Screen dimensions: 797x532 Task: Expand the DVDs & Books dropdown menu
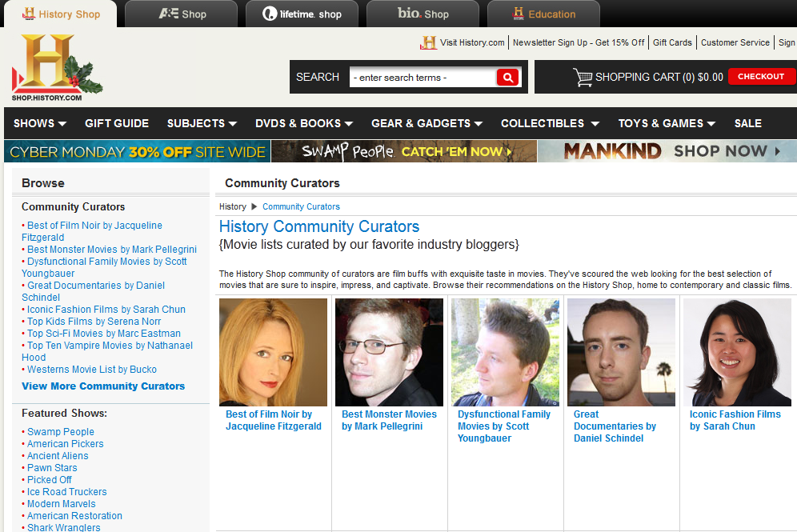(x=304, y=123)
